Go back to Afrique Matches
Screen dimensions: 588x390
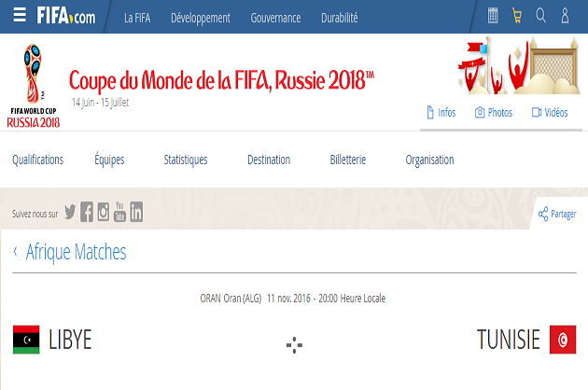pyautogui.click(x=77, y=252)
